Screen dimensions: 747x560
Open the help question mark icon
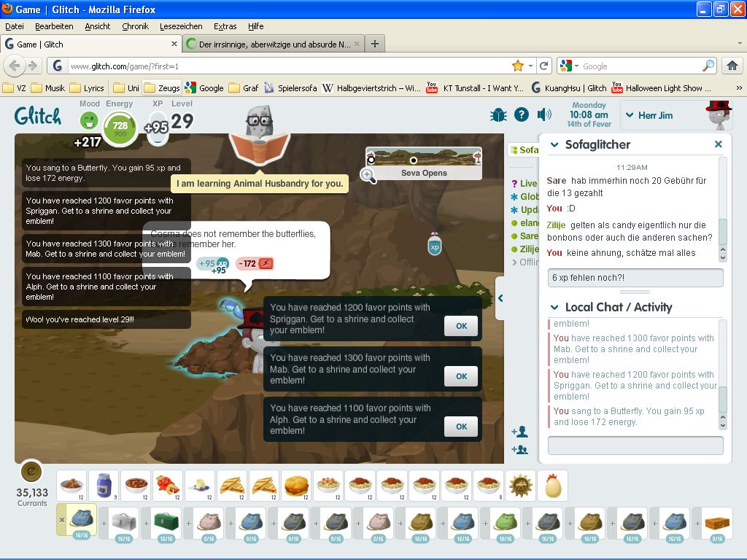pyautogui.click(x=521, y=114)
